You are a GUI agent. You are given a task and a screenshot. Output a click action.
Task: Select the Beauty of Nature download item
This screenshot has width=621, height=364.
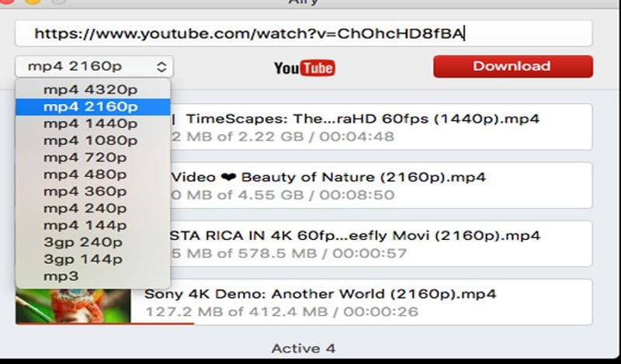click(381, 185)
